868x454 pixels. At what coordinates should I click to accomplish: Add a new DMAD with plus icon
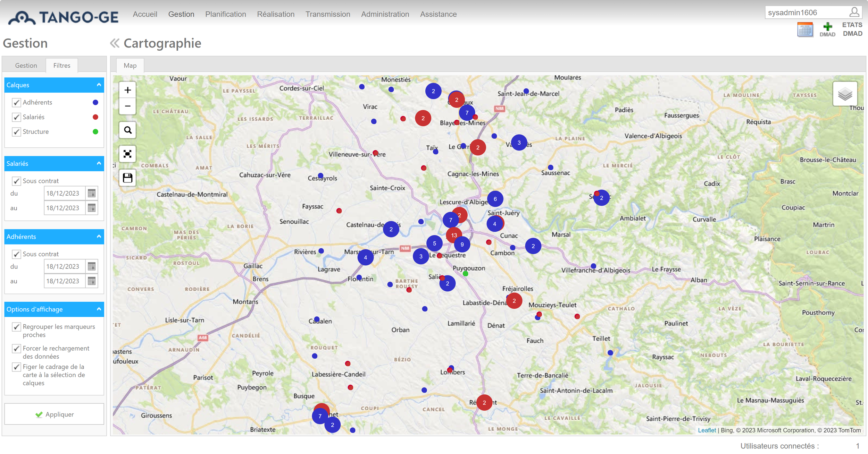827,29
